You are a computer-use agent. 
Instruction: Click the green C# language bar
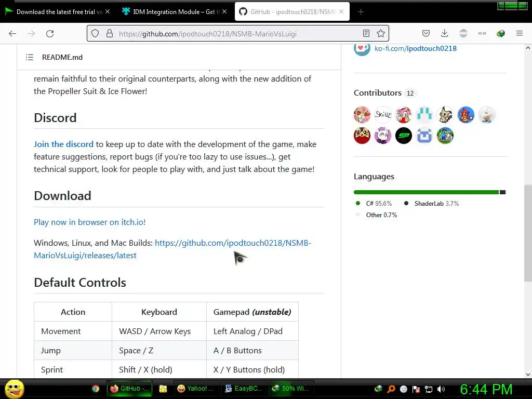click(x=426, y=192)
